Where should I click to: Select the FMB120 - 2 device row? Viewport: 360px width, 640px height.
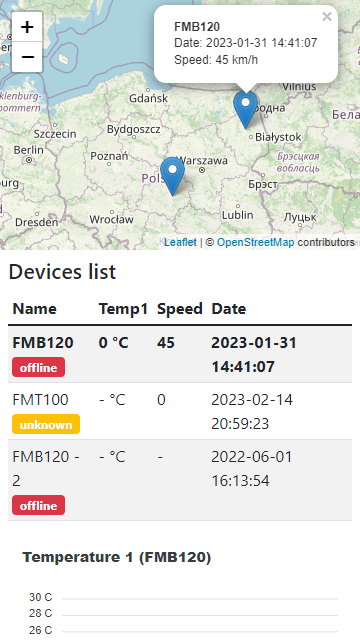(180, 480)
